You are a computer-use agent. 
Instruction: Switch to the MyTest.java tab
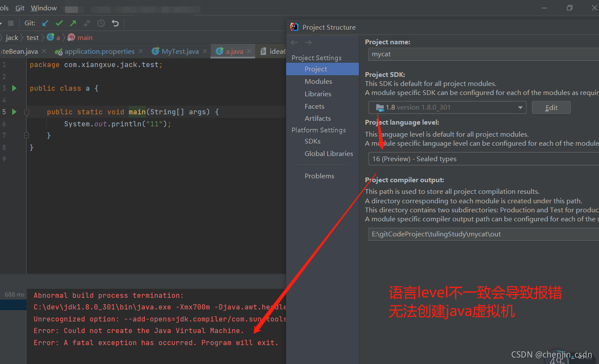pyautogui.click(x=180, y=51)
